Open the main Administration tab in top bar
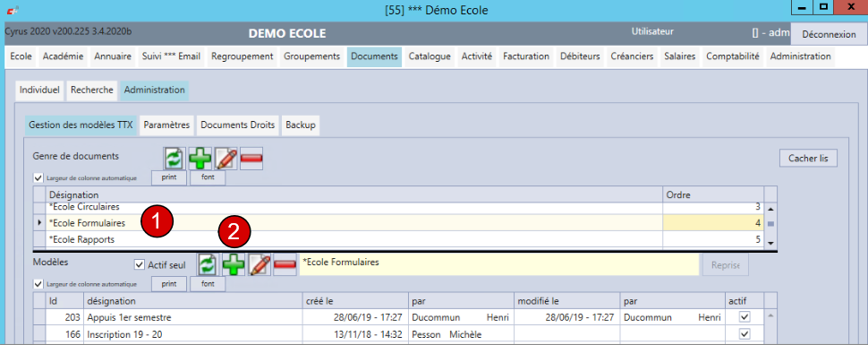The height and width of the screenshot is (345, 868). tap(800, 56)
